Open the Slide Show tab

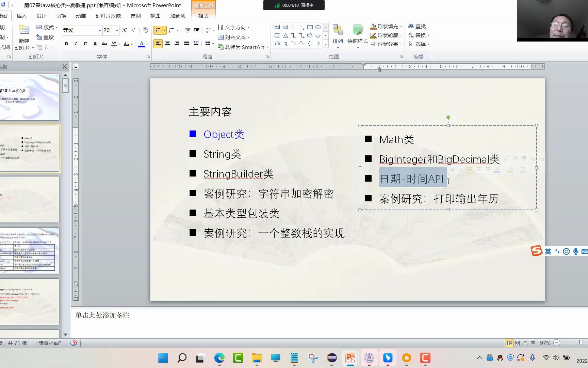tap(108, 16)
